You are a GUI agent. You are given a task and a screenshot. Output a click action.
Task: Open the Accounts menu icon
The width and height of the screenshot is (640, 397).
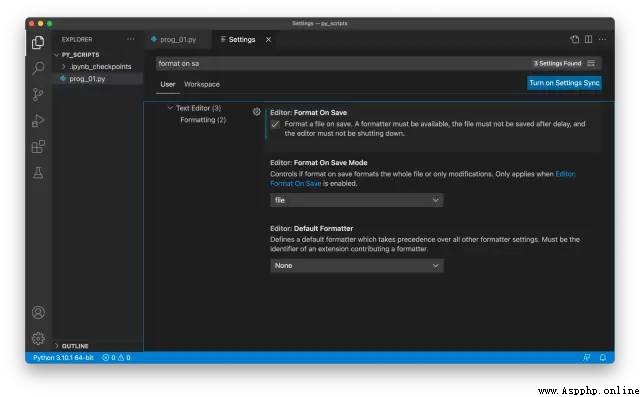coord(38,312)
